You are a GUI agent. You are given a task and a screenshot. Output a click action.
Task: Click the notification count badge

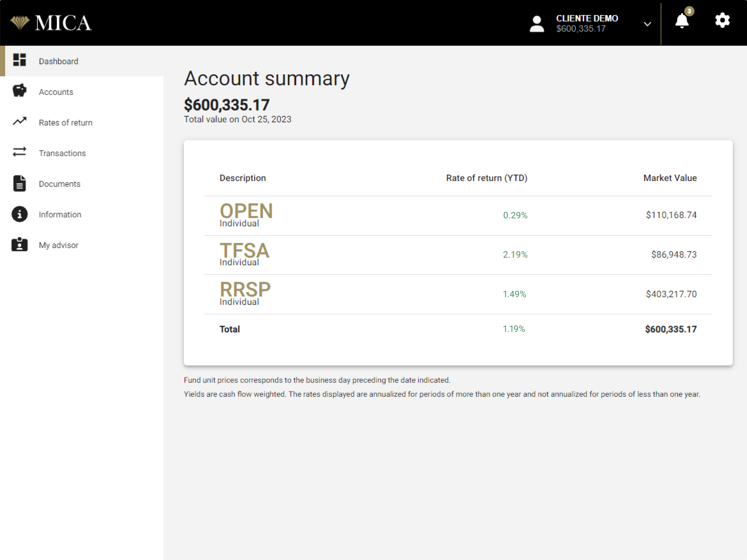689,11
